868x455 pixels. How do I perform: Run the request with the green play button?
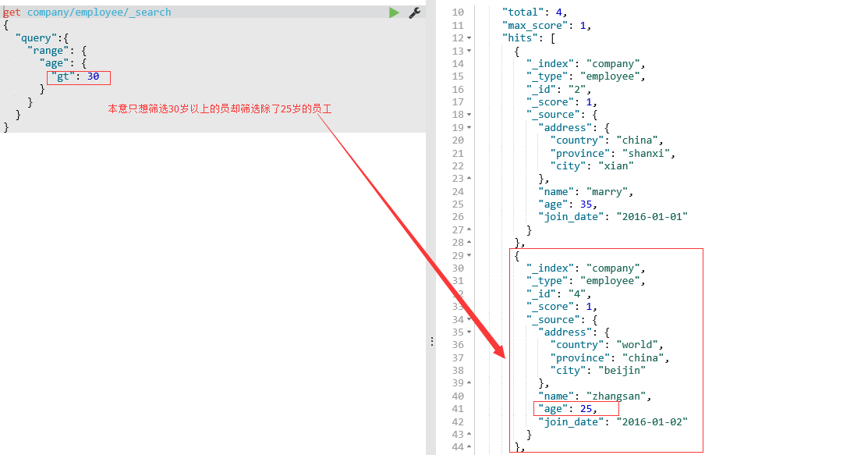(x=394, y=12)
